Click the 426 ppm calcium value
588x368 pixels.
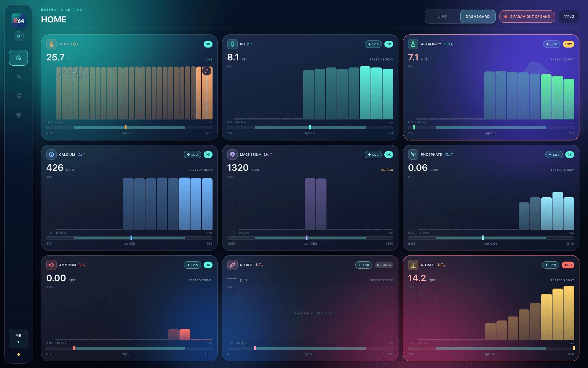click(55, 168)
